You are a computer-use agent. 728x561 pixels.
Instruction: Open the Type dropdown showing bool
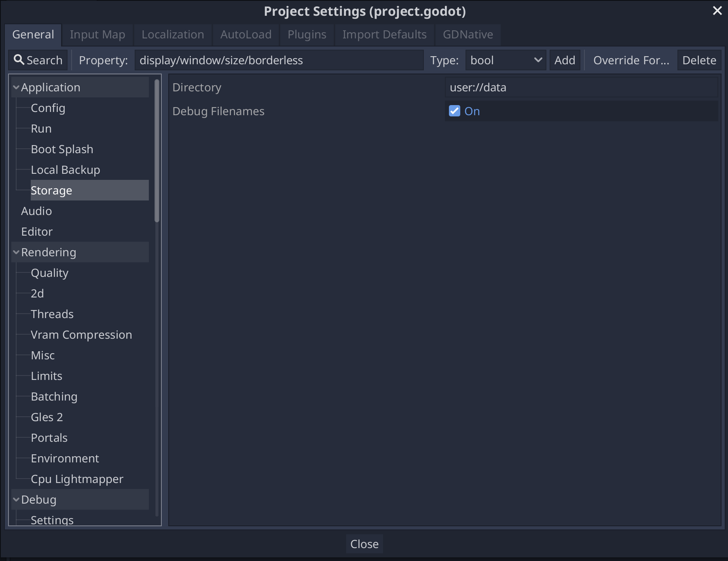(x=506, y=60)
